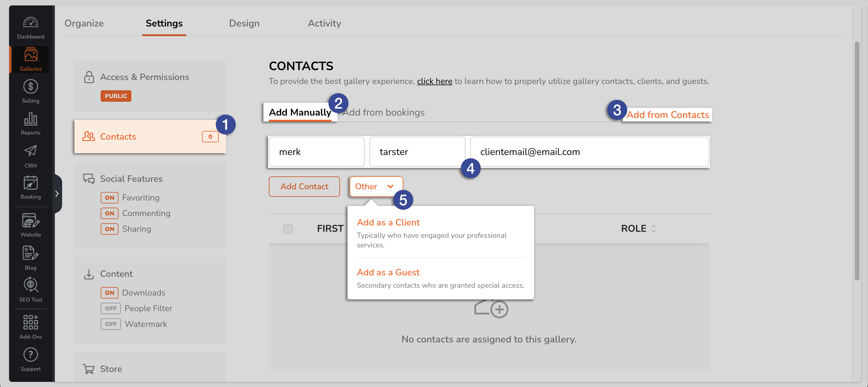Click the client email input field
This screenshot has height=387, width=868.
[x=590, y=151]
